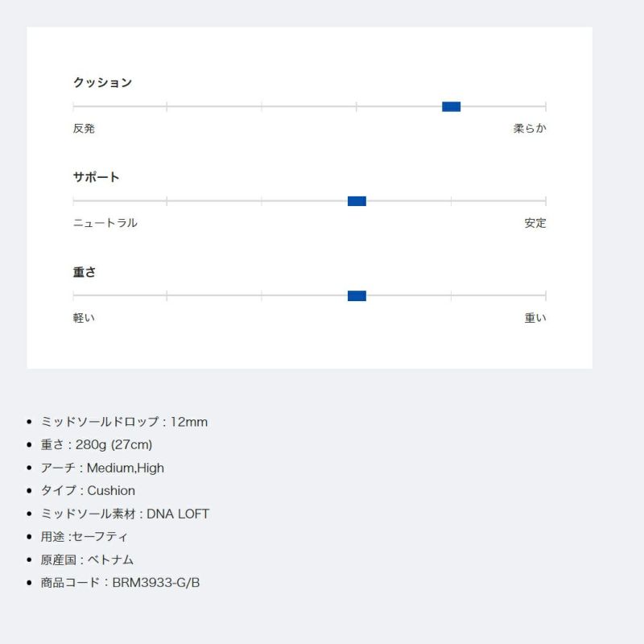Click the サポート heading
Image resolution: width=644 pixels, height=644 pixels.
[x=96, y=177]
